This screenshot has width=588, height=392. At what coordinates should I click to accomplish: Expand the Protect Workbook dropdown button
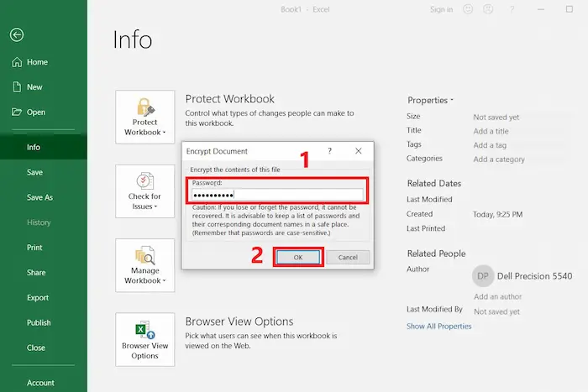145,117
